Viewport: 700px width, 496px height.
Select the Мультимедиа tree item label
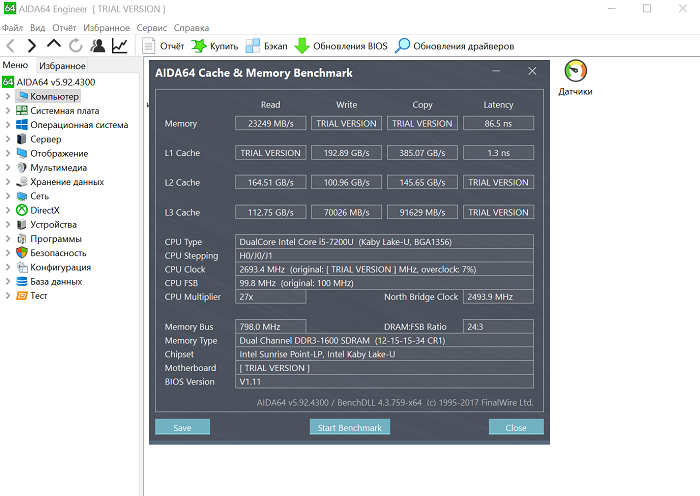coord(58,167)
